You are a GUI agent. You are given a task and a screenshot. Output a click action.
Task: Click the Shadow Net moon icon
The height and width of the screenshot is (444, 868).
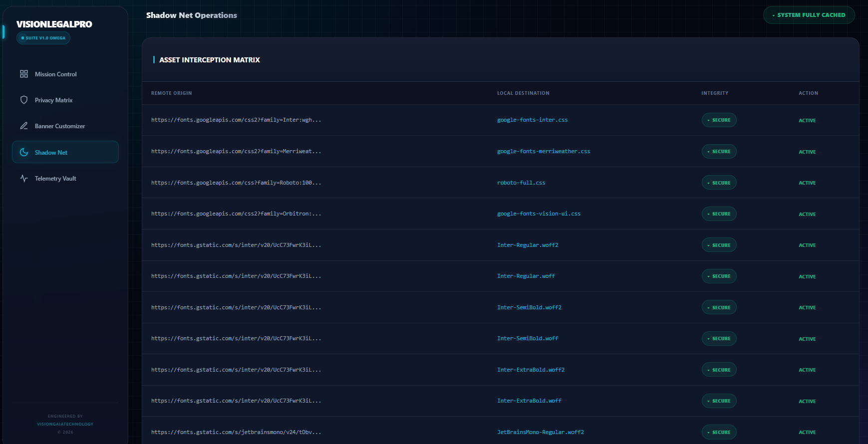[x=24, y=152]
